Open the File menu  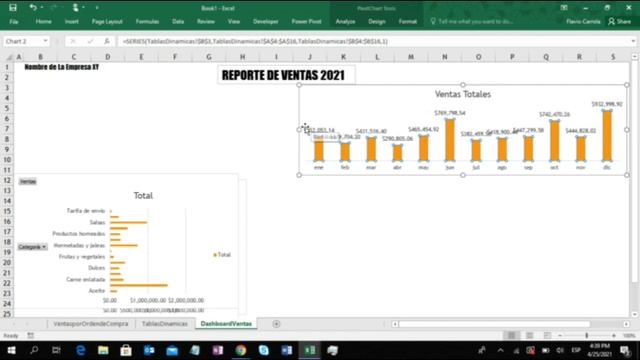13,21
